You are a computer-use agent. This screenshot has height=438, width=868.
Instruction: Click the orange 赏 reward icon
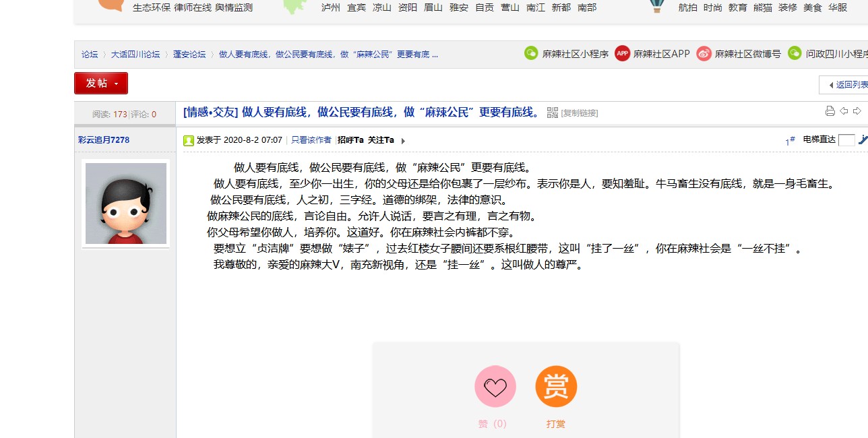tap(556, 387)
